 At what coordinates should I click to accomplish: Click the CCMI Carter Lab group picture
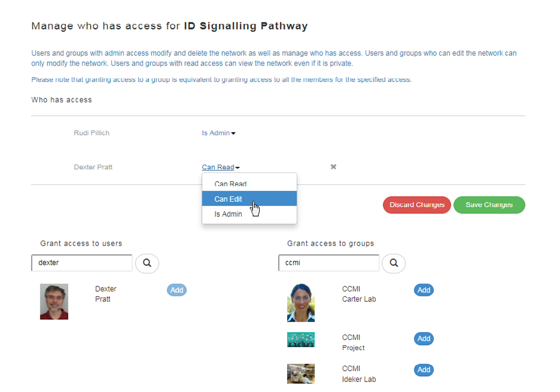coord(301,303)
